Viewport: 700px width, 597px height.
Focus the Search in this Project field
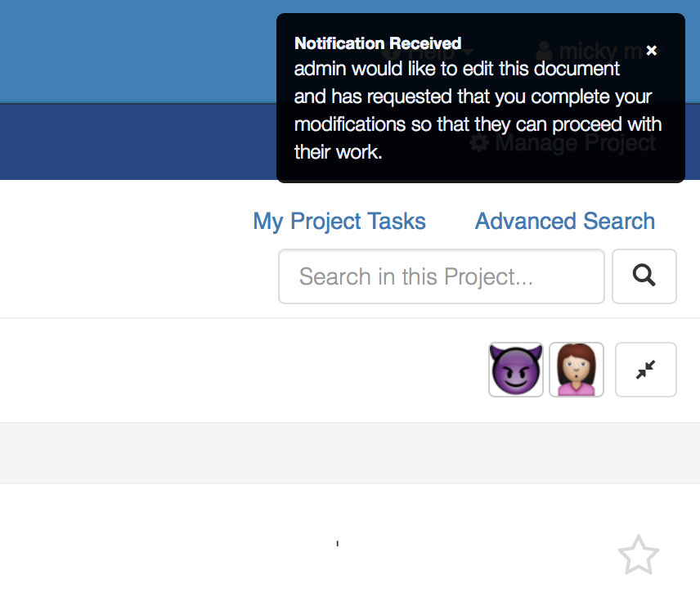(441, 276)
